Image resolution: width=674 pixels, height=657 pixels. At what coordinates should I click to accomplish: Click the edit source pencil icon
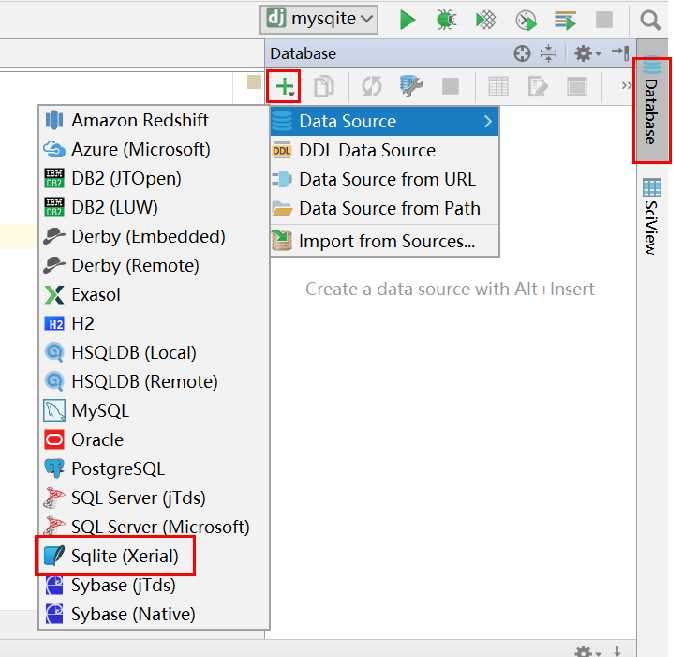tap(537, 86)
